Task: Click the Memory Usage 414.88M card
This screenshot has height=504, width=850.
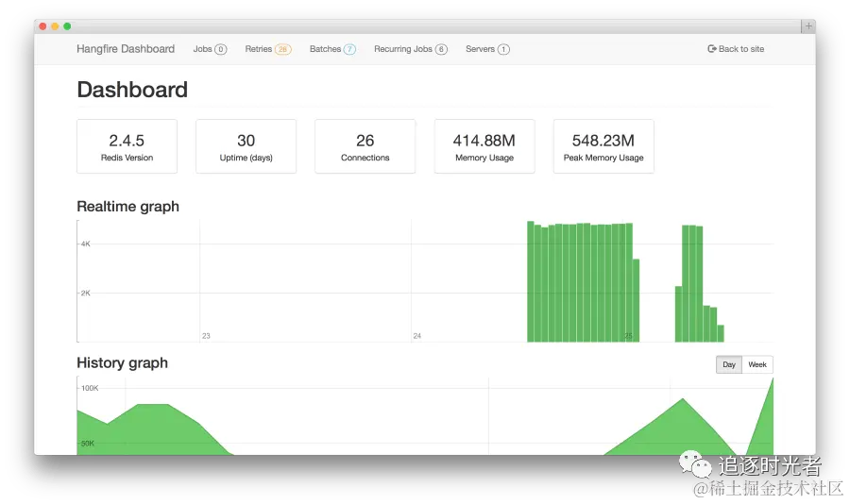Action: tap(484, 146)
